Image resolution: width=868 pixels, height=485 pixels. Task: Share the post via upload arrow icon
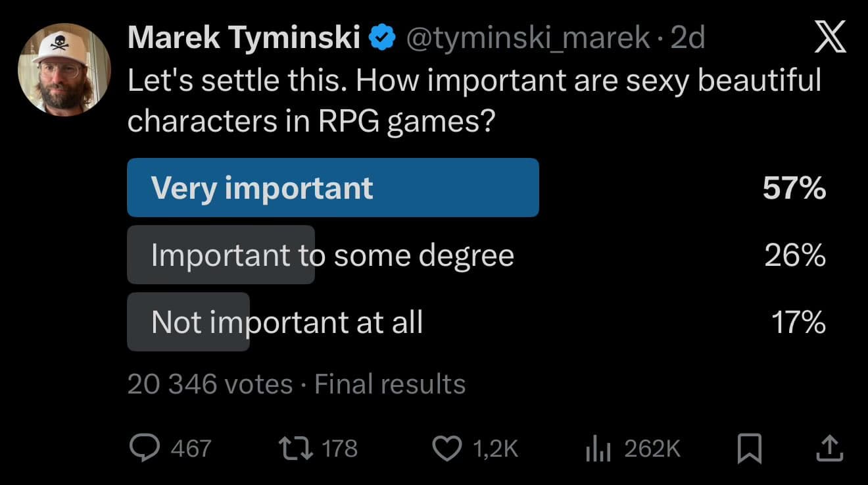pos(829,448)
